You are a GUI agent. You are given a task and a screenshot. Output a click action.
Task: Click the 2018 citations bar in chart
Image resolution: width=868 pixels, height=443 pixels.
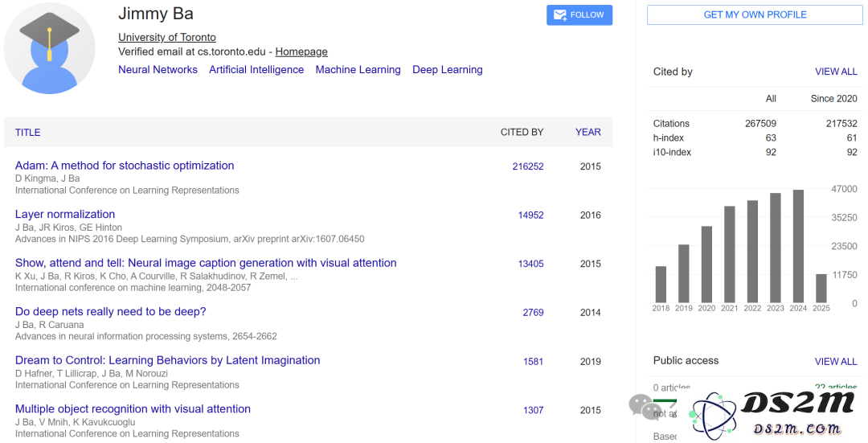[x=661, y=284]
